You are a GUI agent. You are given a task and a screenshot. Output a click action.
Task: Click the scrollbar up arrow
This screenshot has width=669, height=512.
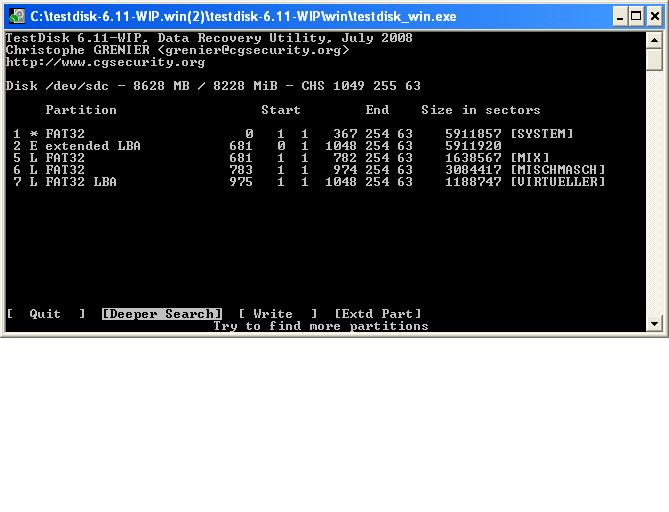(x=654, y=41)
